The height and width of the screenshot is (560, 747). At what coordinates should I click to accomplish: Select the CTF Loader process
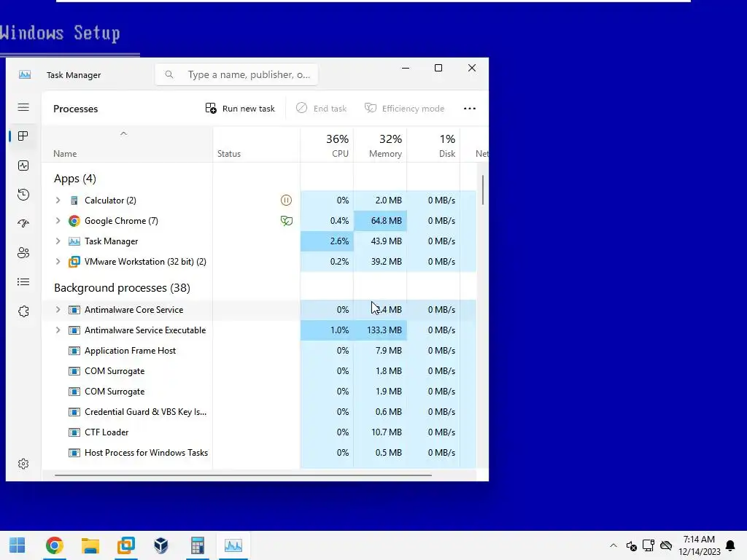click(x=259, y=432)
